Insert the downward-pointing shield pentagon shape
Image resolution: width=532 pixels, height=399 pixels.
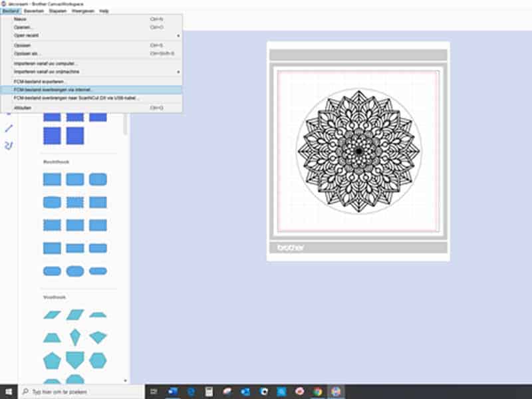tap(75, 360)
